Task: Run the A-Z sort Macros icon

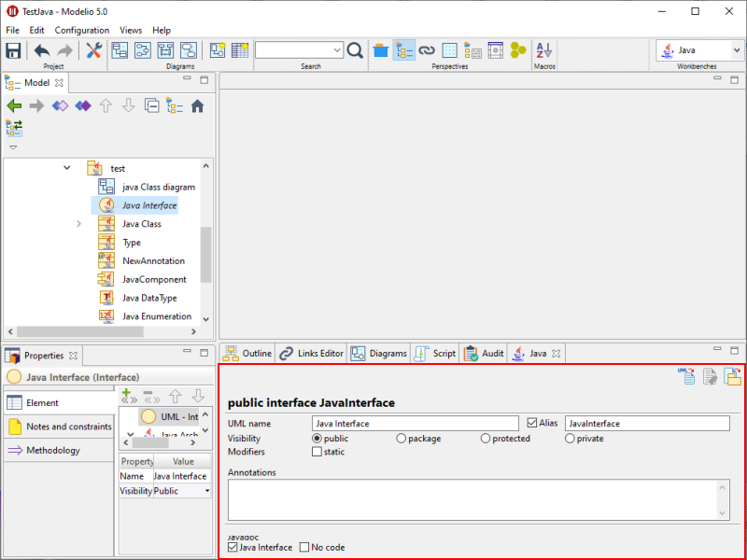Action: (544, 50)
